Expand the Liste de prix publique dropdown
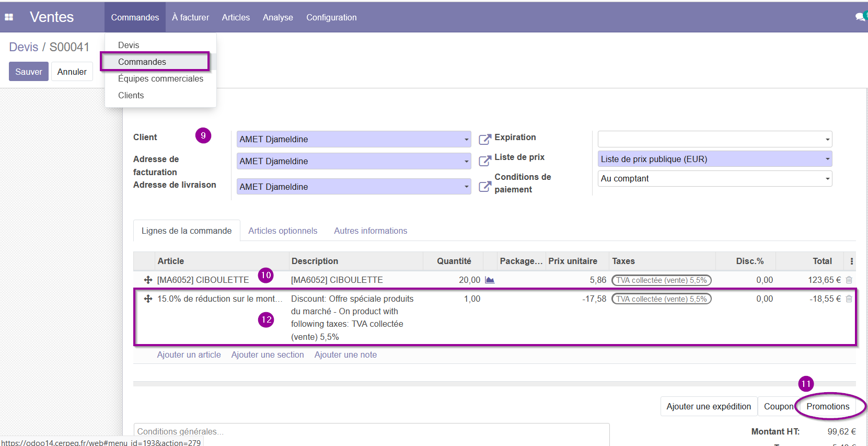This screenshot has height=446, width=868. click(x=827, y=159)
